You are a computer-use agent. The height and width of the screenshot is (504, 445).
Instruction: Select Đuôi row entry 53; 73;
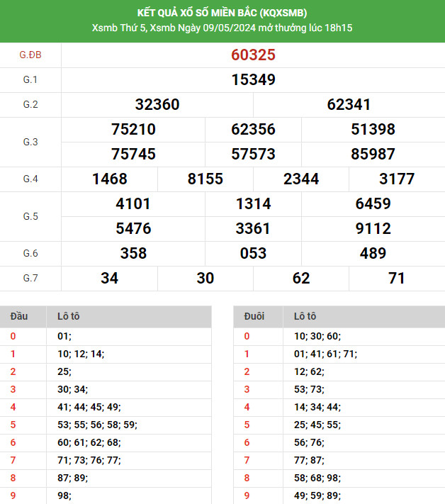309,389
